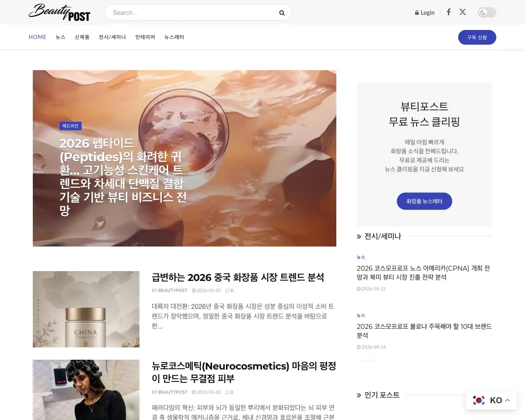525x420 pixels.
Task: Click the Login lock link
Action: coord(425,13)
